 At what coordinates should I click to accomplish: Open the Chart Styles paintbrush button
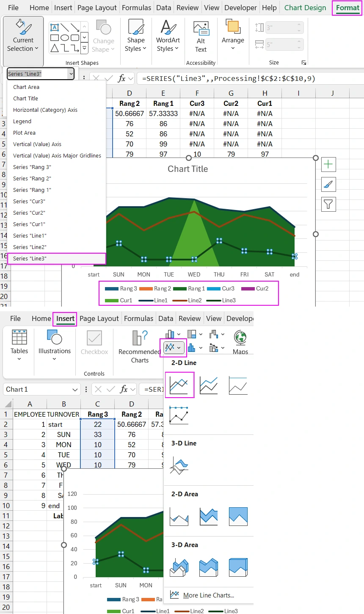point(328,185)
